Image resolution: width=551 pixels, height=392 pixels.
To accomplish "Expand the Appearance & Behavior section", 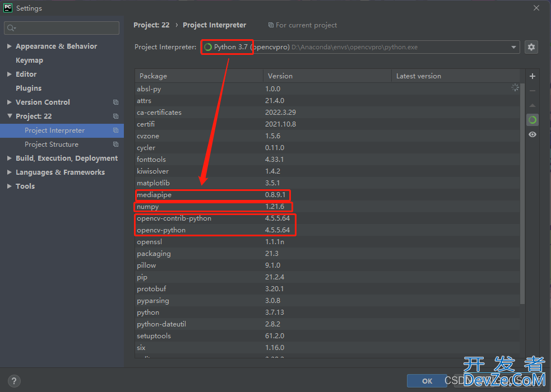I will click(10, 46).
